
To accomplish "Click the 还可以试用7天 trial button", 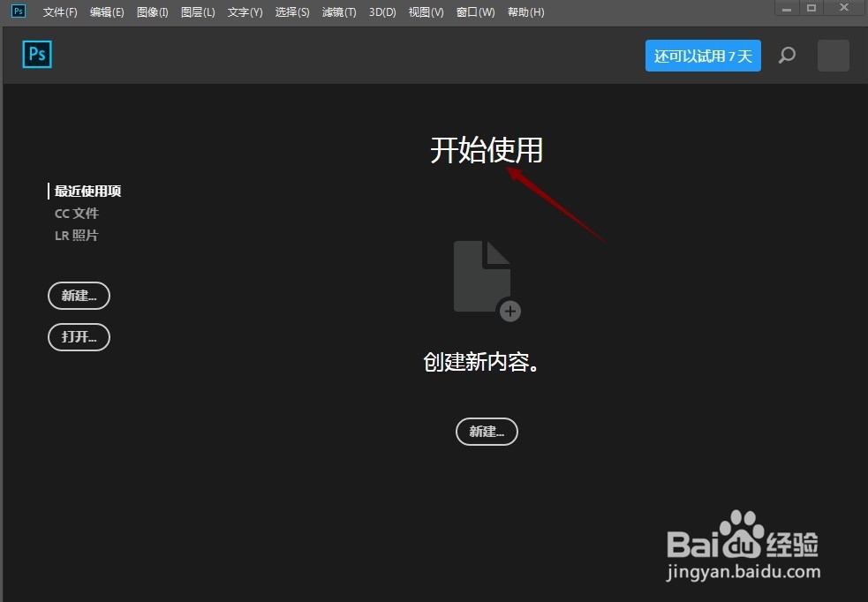I will click(703, 56).
